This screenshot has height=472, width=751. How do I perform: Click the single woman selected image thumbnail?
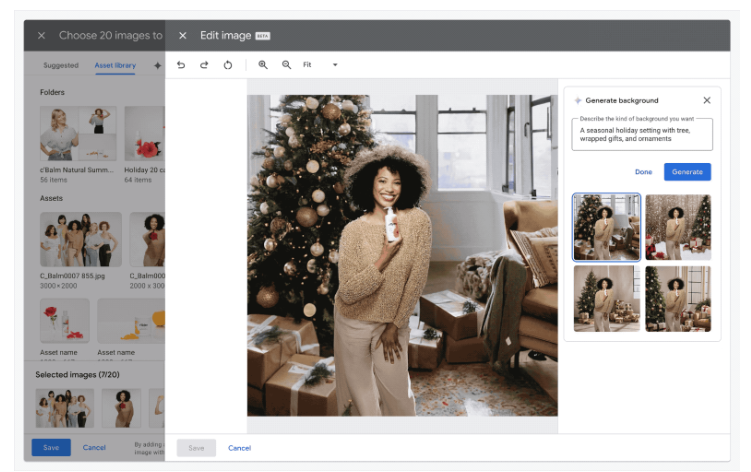(x=121, y=408)
